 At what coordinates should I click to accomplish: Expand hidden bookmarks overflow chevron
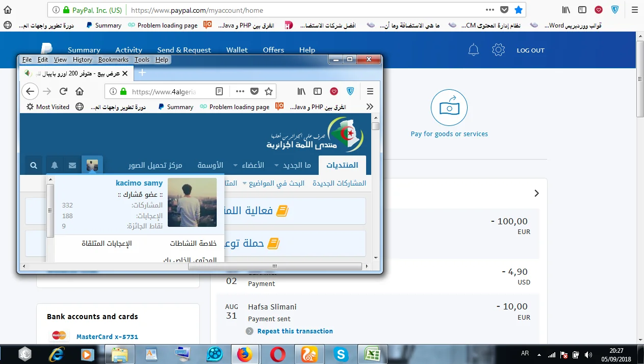click(x=370, y=107)
